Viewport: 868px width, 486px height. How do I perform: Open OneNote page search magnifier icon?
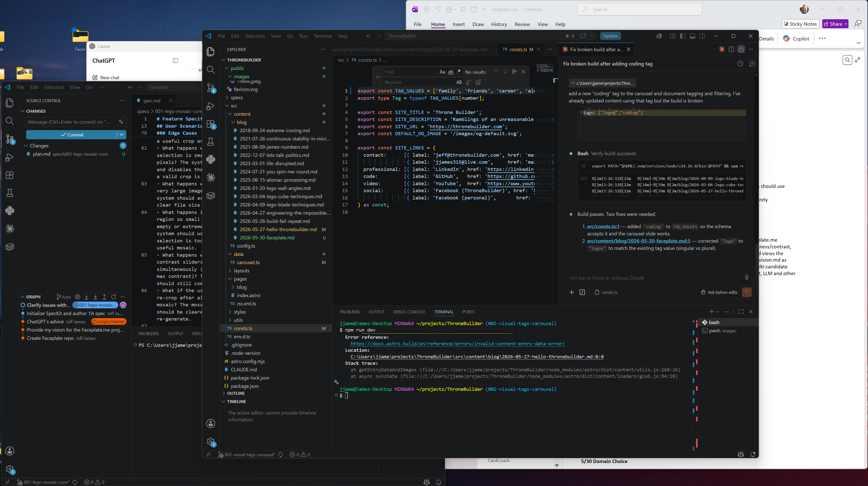pyautogui.click(x=848, y=60)
